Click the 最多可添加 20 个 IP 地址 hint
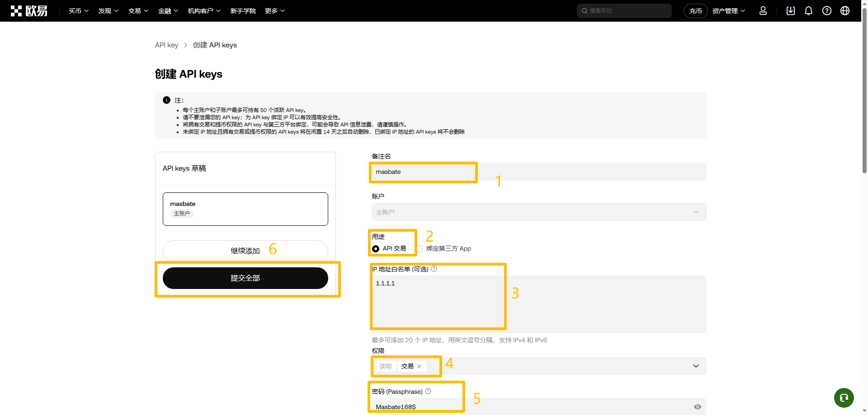This screenshot has height=415, width=868. tap(459, 340)
